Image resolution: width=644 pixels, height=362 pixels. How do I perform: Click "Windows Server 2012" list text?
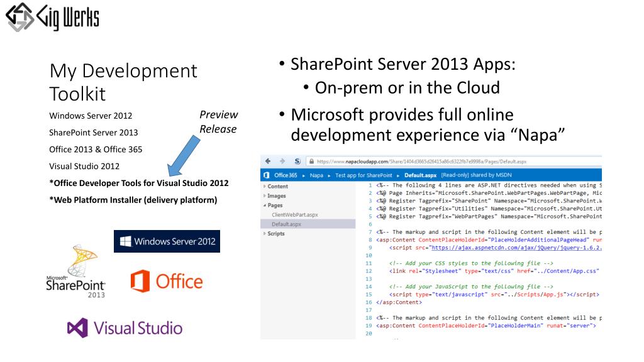coord(91,116)
